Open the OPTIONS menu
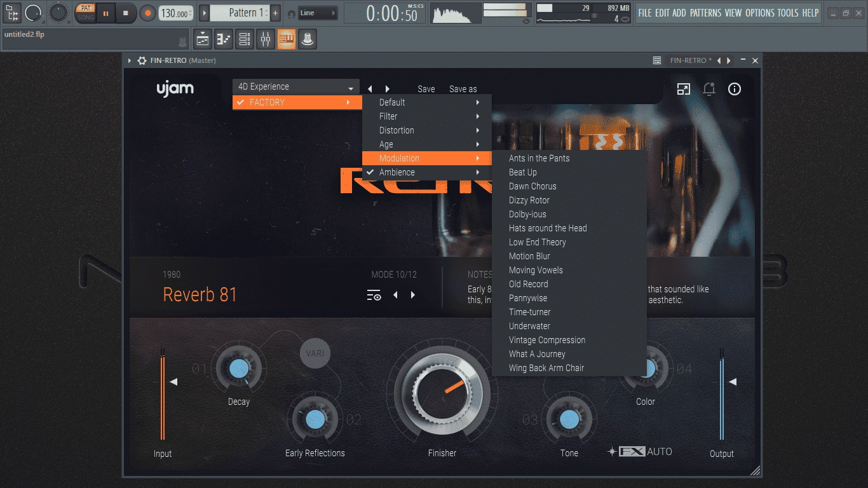This screenshot has width=868, height=488. (760, 13)
